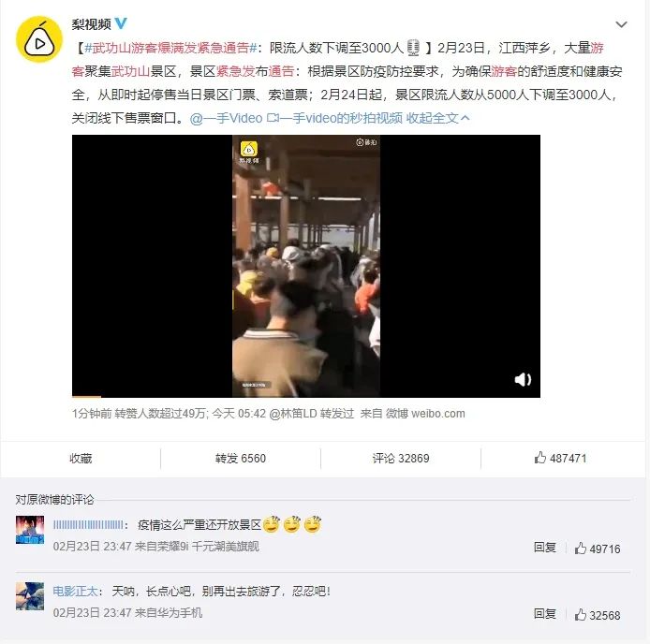The height and width of the screenshot is (644, 650).
Task: Open the @一手Video mention link
Action: tap(226, 118)
